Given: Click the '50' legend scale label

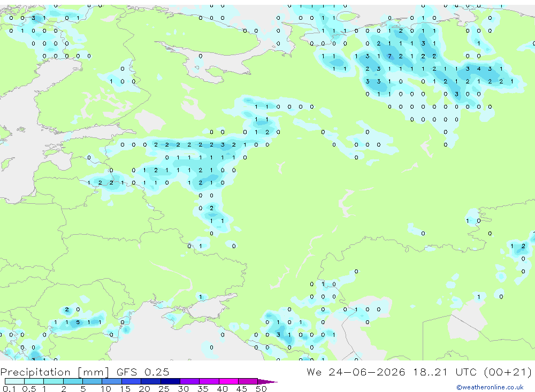Looking at the screenshot, I should click(261, 389).
